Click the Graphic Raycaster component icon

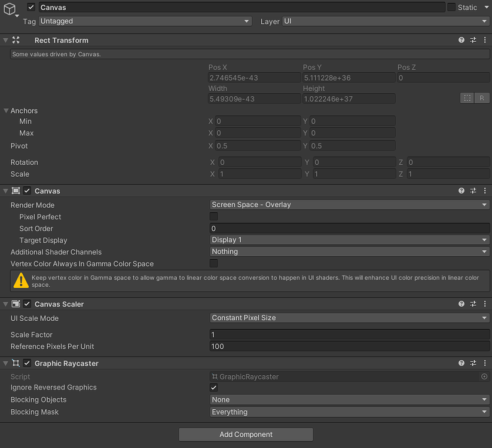[x=14, y=363]
